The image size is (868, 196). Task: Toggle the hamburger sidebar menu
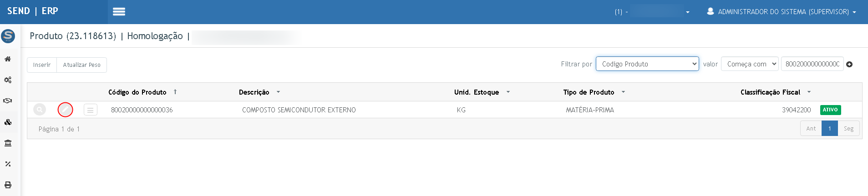point(119,12)
